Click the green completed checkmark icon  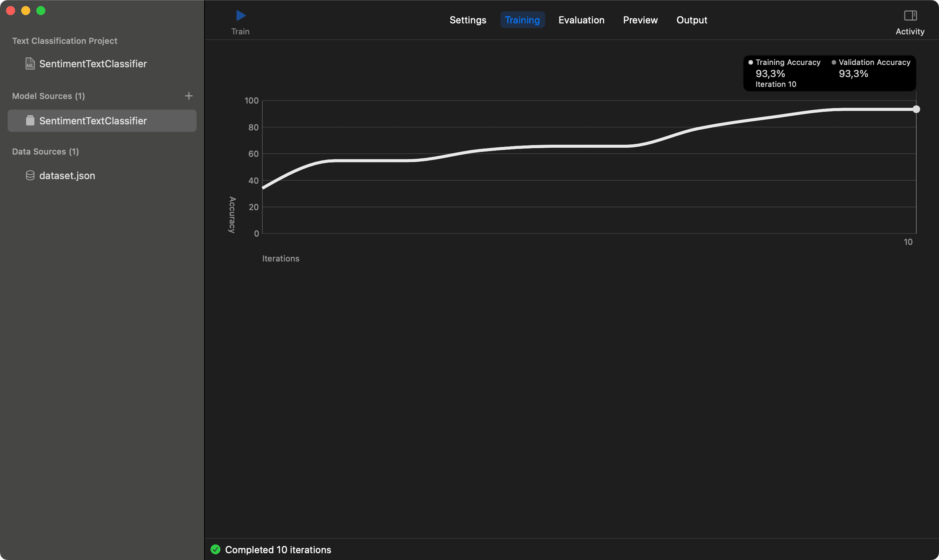pyautogui.click(x=215, y=549)
